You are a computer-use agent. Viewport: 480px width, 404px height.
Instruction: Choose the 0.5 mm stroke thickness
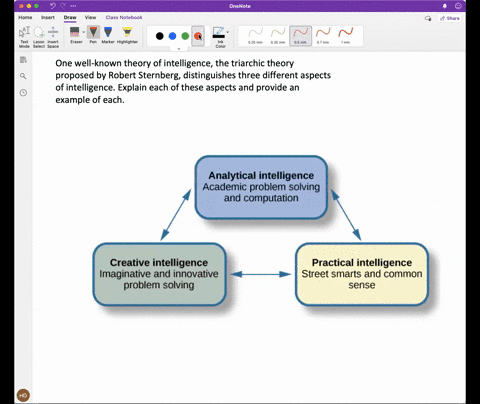pos(300,36)
